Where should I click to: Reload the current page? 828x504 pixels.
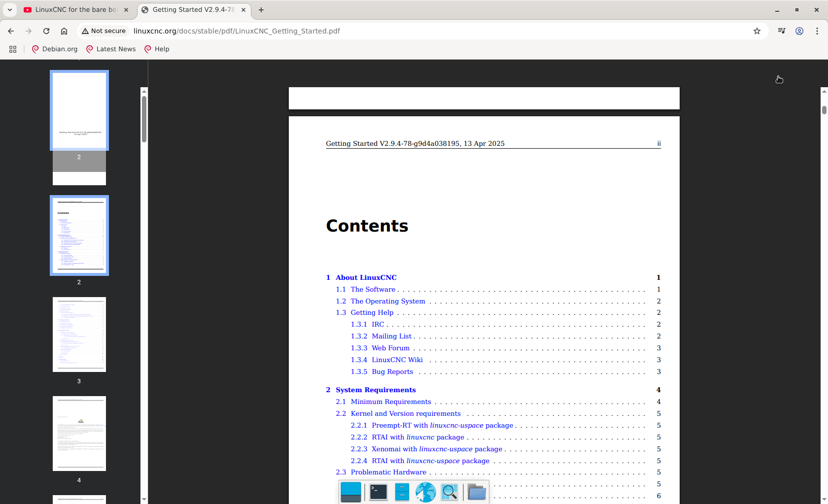coord(46,31)
